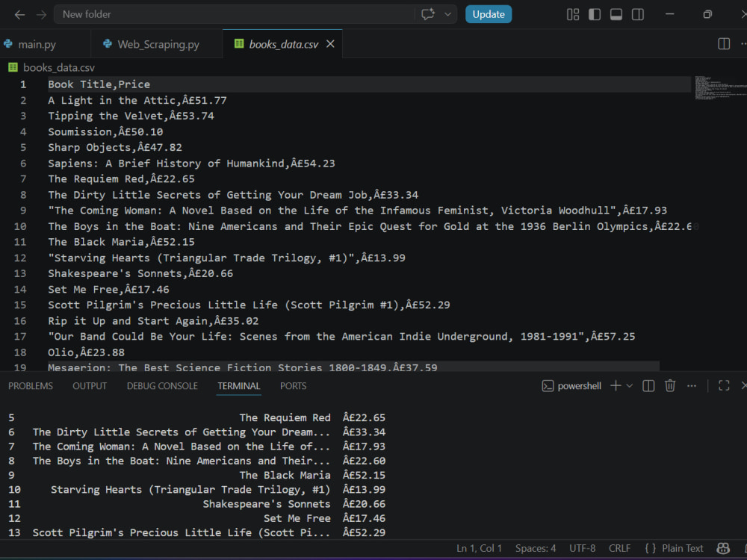Maximize the panel size

(724, 386)
